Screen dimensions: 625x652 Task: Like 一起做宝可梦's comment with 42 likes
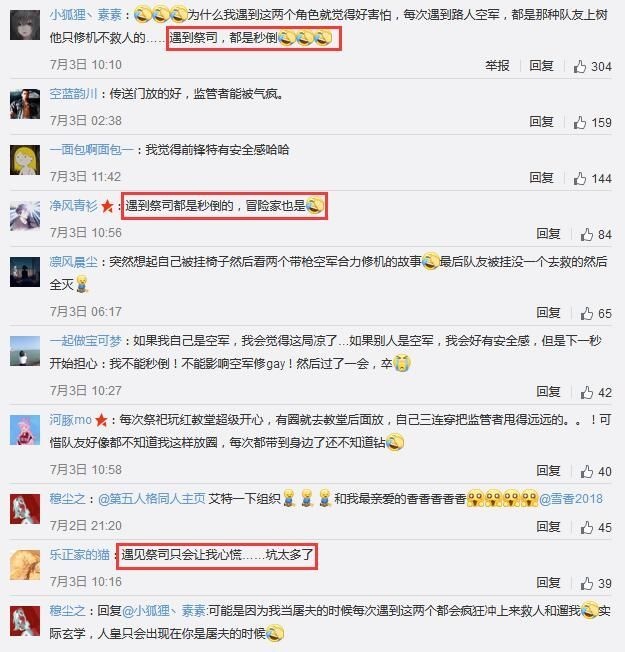tap(596, 392)
